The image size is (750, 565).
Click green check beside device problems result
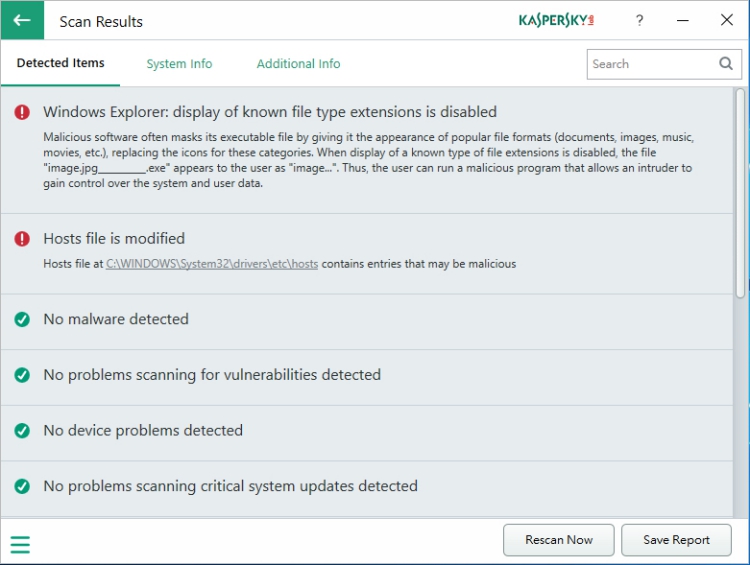(x=22, y=431)
